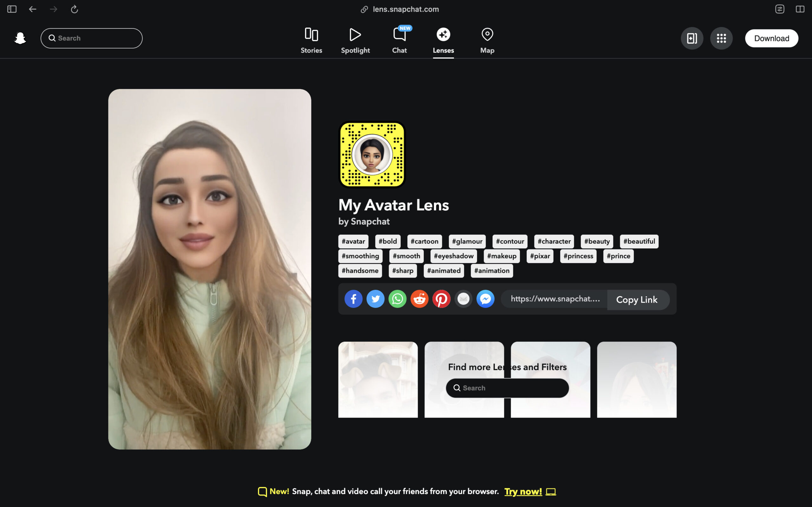Click the Facebook share button
This screenshot has height=507, width=812.
(x=354, y=299)
